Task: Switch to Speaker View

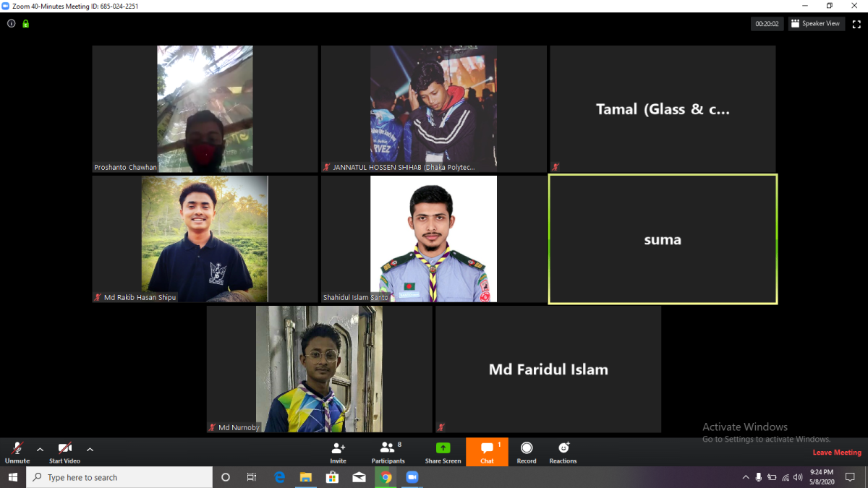Action: click(x=816, y=23)
